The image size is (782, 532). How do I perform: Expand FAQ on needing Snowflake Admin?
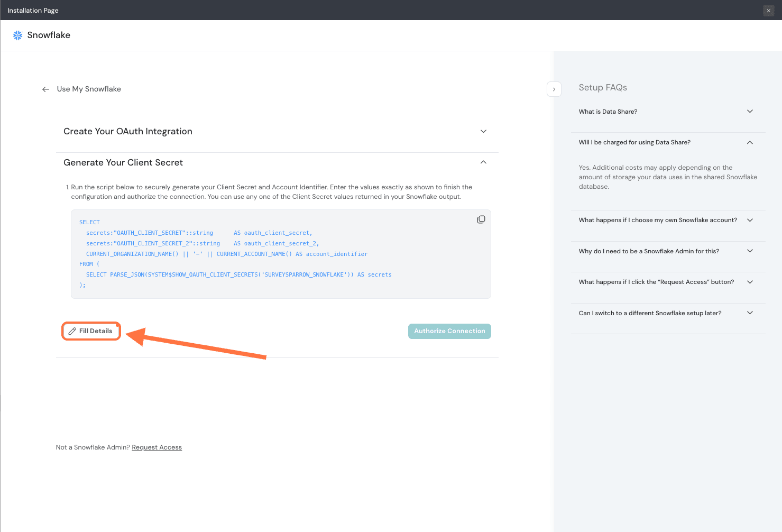(749, 251)
